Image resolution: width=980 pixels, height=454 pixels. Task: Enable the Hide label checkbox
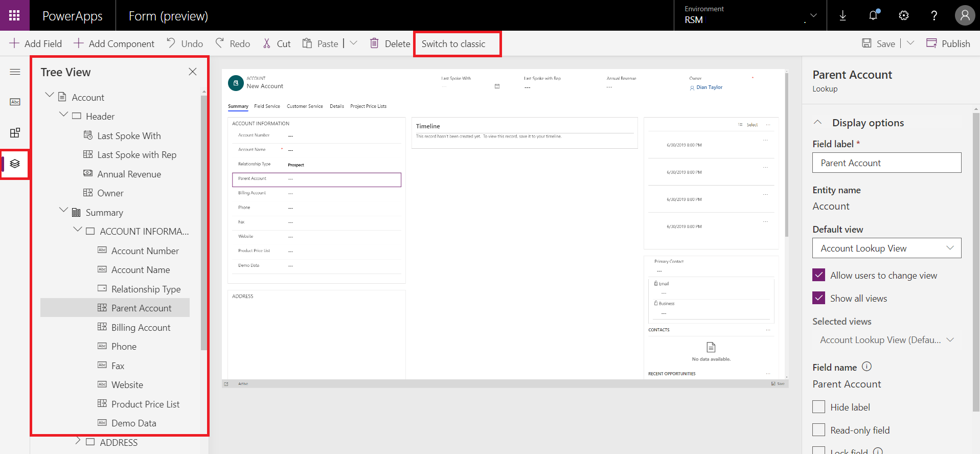tap(818, 407)
